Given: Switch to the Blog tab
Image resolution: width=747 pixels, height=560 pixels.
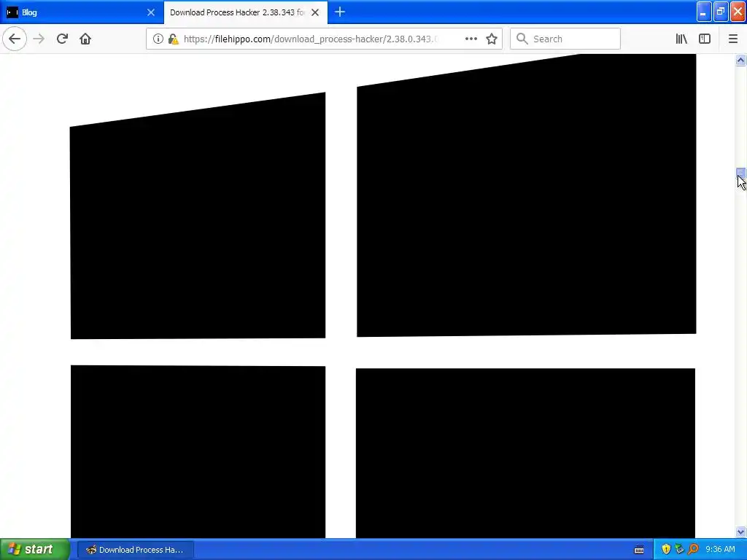Looking at the screenshot, I should pos(81,12).
